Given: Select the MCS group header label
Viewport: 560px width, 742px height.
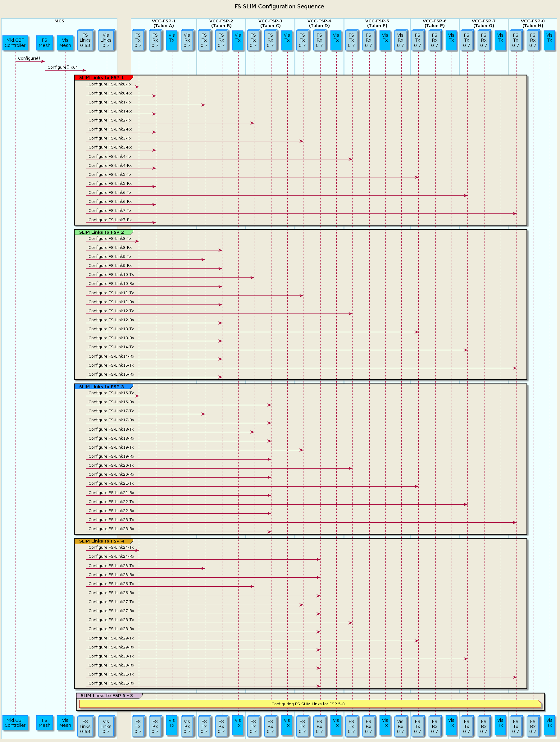Looking at the screenshot, I should point(59,21).
